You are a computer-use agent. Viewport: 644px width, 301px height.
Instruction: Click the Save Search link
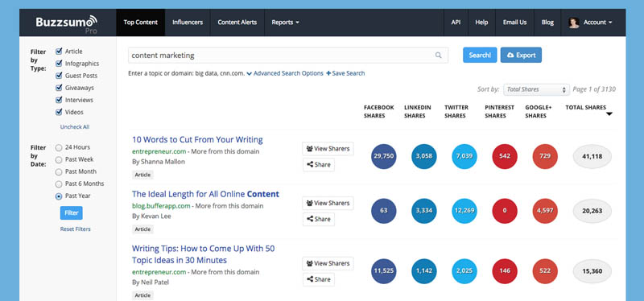click(345, 73)
